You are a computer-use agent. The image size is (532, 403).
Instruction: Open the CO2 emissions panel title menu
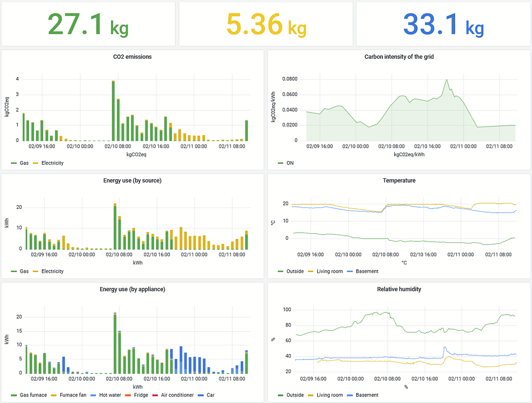click(x=133, y=57)
